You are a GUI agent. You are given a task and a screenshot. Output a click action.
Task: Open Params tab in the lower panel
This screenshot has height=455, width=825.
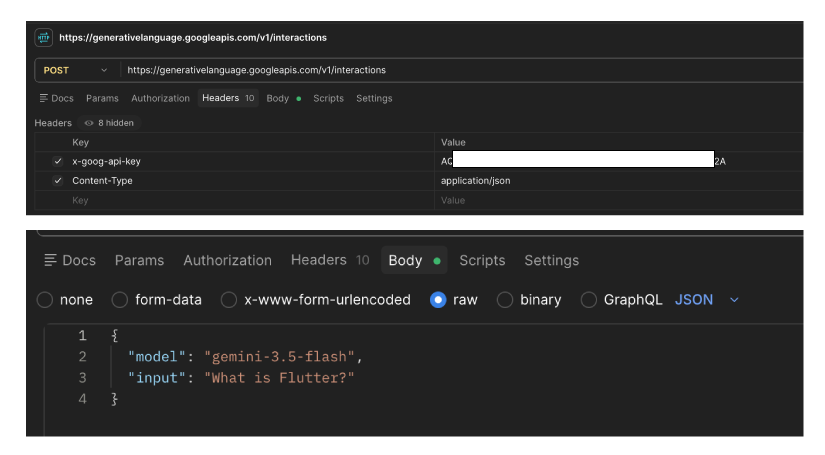click(x=139, y=260)
